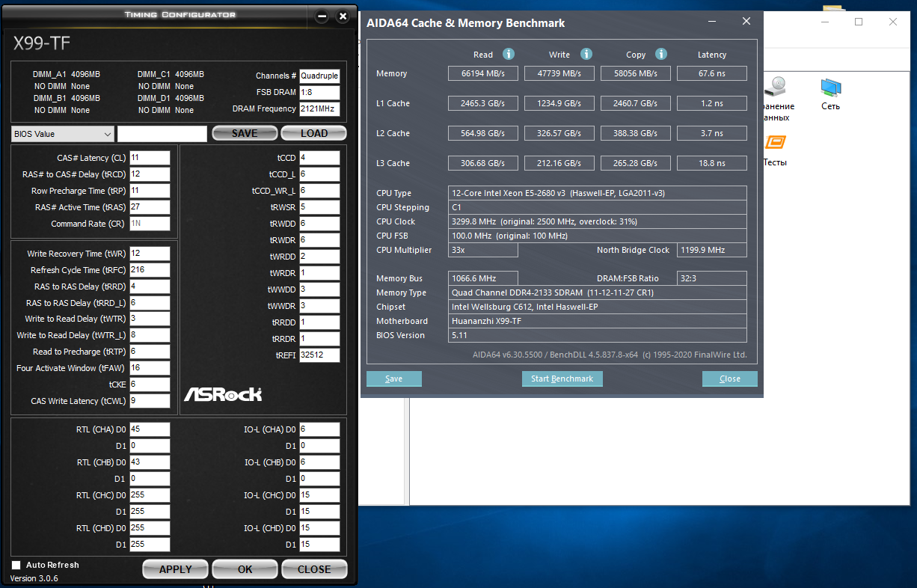Viewport: 917px width, 588px height.
Task: Click the Channels # Quadruple field
Action: [x=319, y=76]
